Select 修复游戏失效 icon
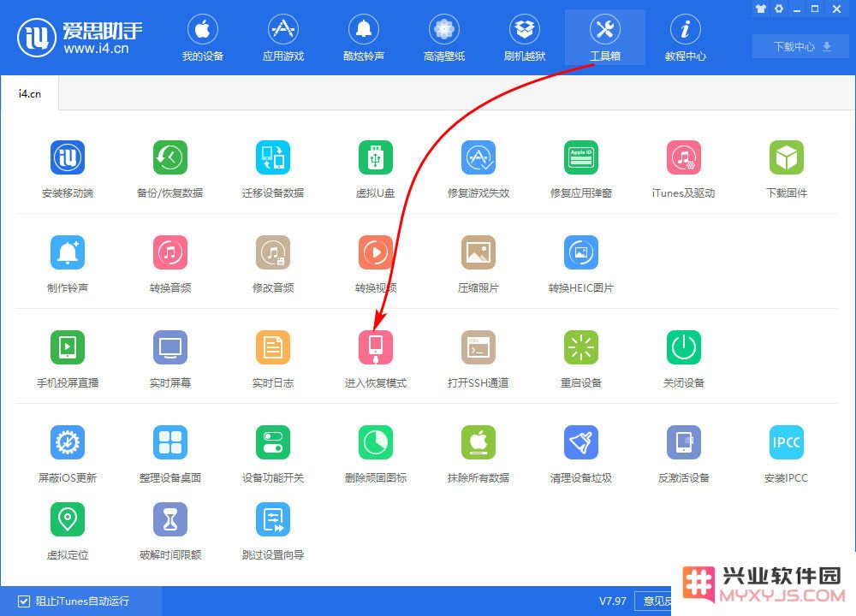This screenshot has width=856, height=616. coord(479,157)
